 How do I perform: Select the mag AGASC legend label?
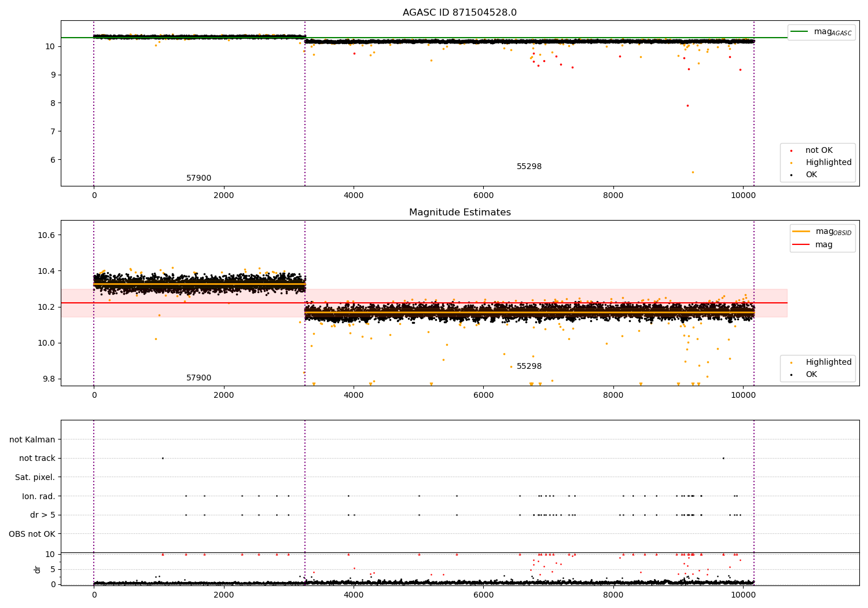point(833,32)
